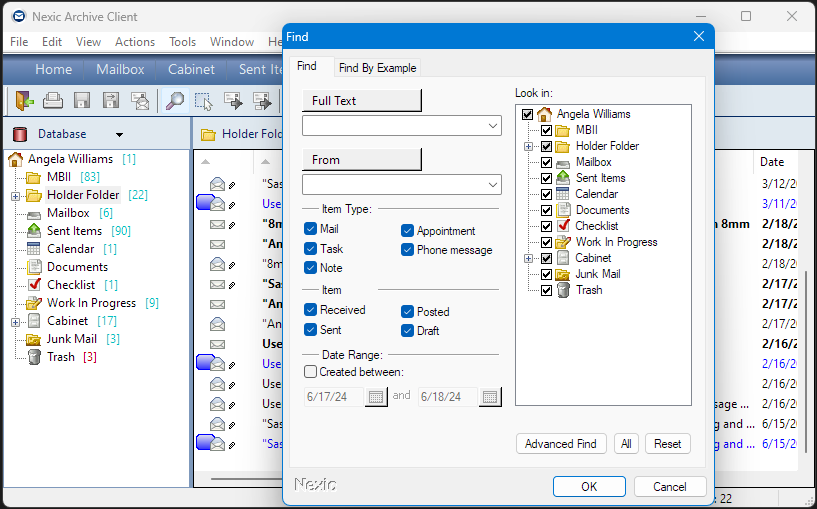Click the Advanced Find button
The width and height of the screenshot is (817, 509).
[560, 444]
